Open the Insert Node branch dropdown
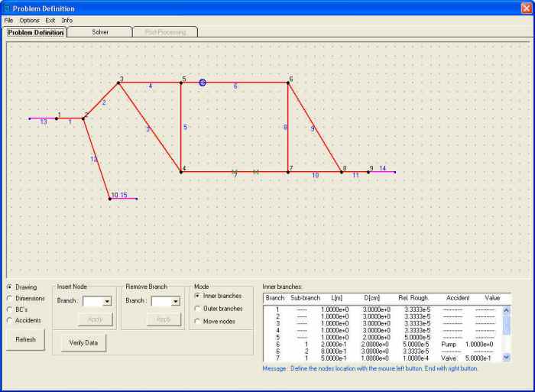535x392 pixels. [107, 302]
